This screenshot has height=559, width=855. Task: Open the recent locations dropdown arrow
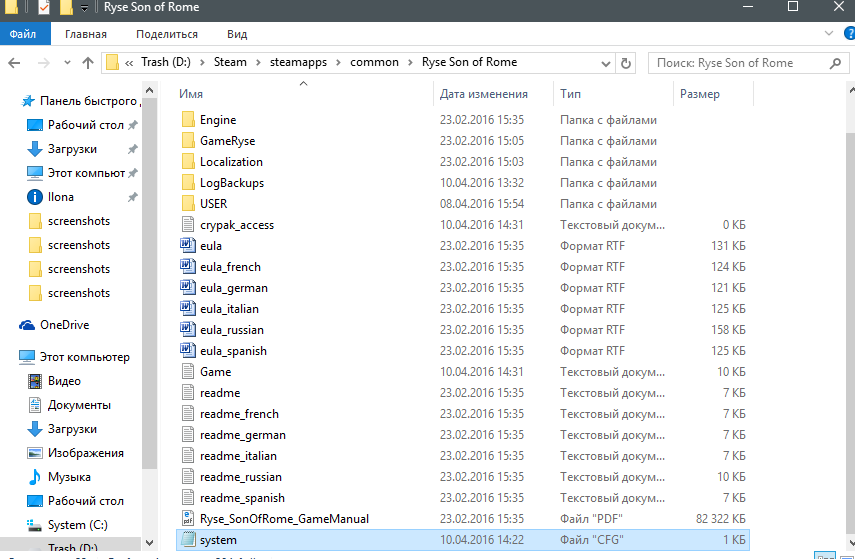pyautogui.click(x=67, y=63)
